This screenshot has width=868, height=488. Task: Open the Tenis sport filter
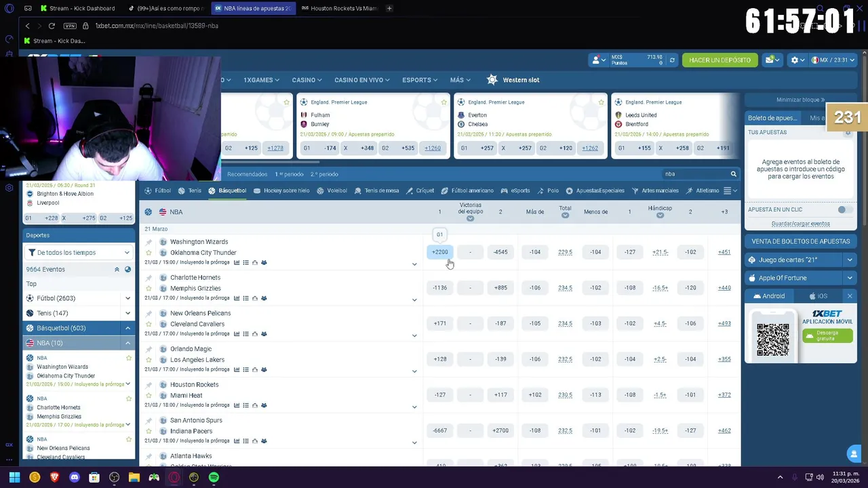[190, 191]
